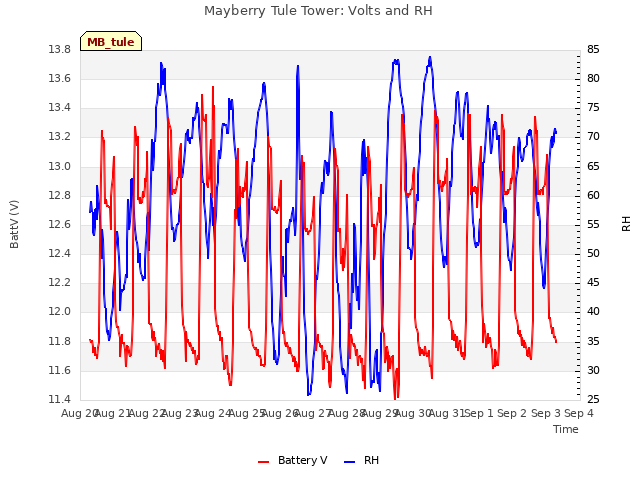Click the 75 tick on the RH axis
This screenshot has height=480, width=640.
[x=593, y=108]
